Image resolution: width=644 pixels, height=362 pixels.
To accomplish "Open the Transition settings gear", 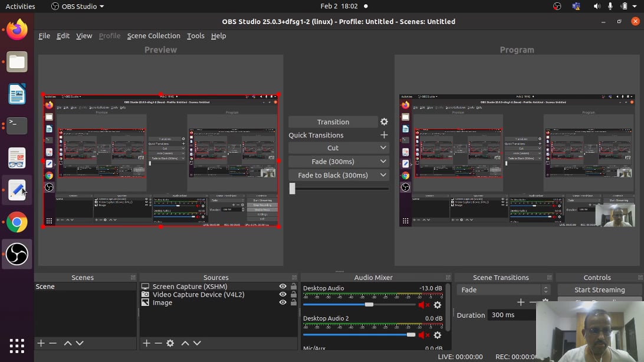I will pyautogui.click(x=384, y=122).
